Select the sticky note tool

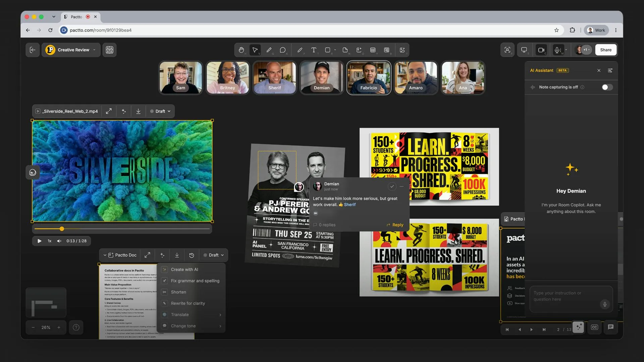pos(345,50)
